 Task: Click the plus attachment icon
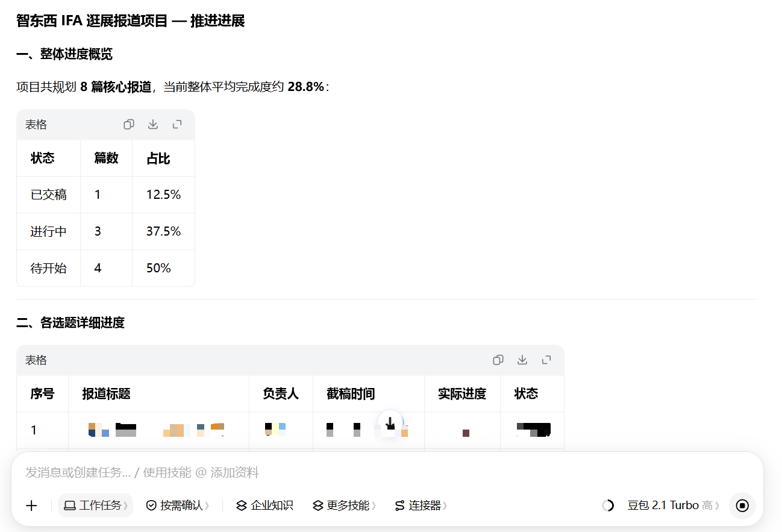point(32,505)
